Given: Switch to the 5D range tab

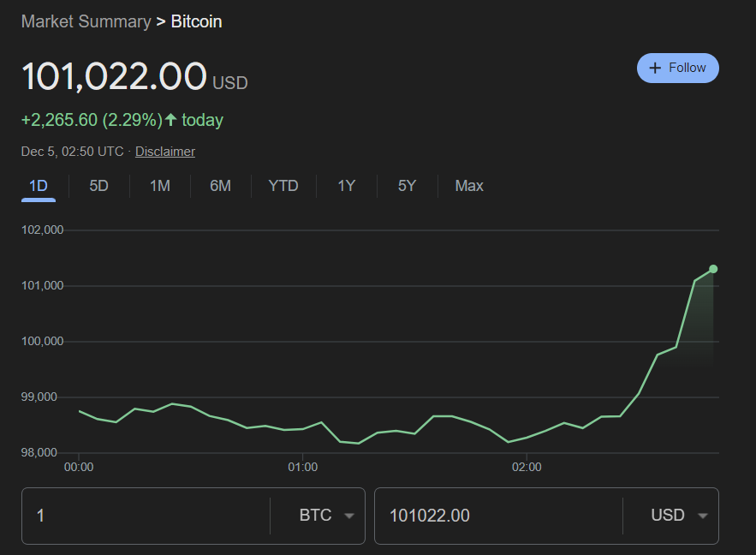Looking at the screenshot, I should pos(98,186).
